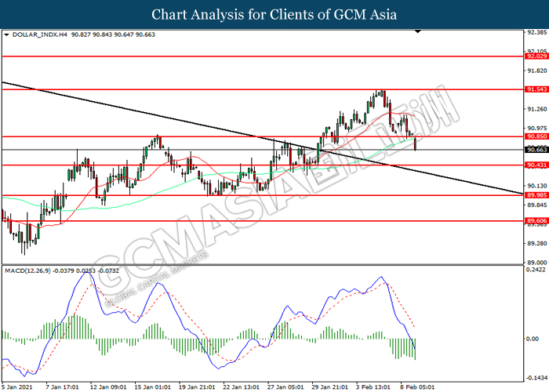The image size is (549, 392).
Task: Click the 0.2422 MACD scale value
Action: click(536, 270)
